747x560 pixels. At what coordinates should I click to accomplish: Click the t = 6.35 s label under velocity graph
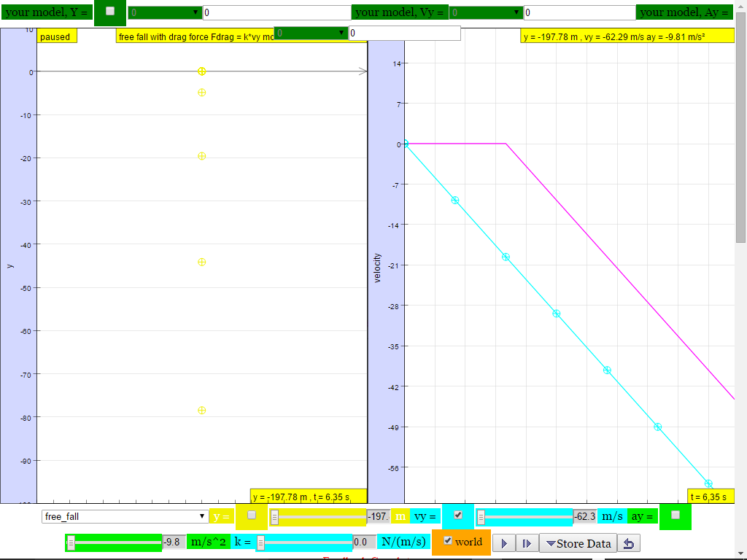711,496
